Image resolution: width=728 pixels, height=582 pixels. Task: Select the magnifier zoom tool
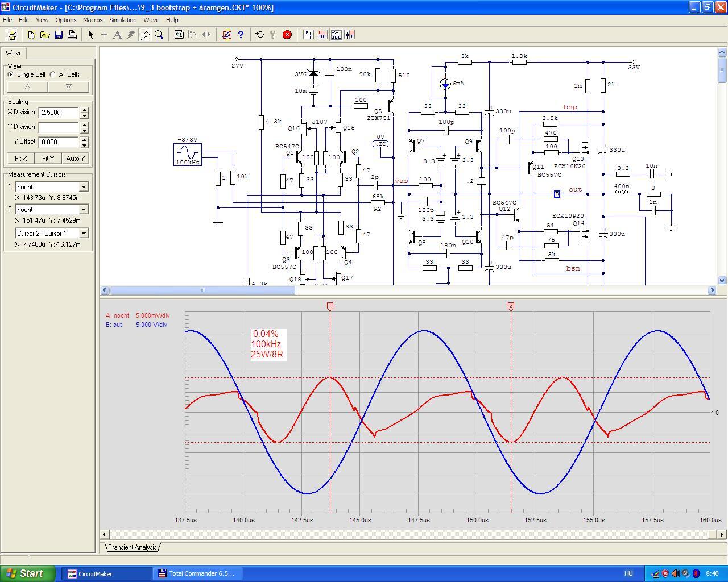[x=159, y=35]
